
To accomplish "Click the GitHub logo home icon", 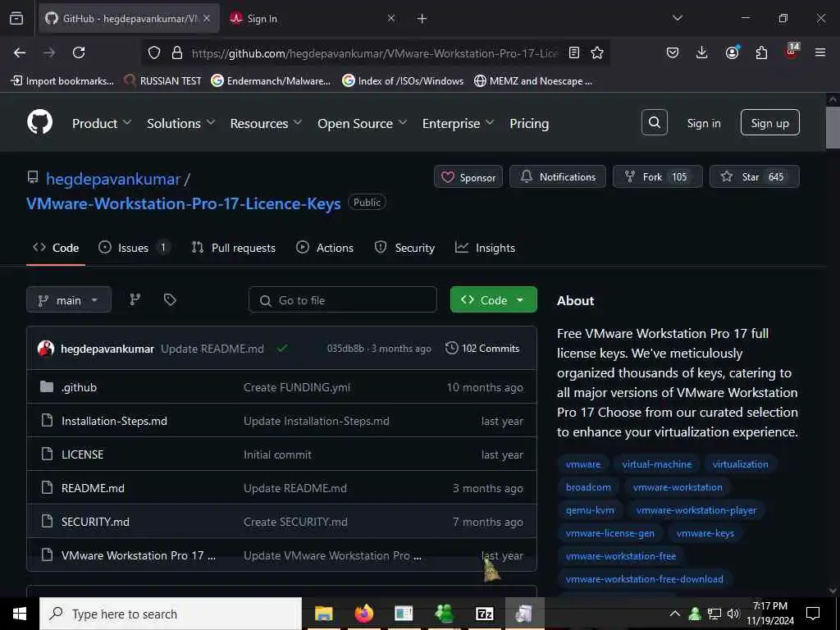I will (39, 122).
